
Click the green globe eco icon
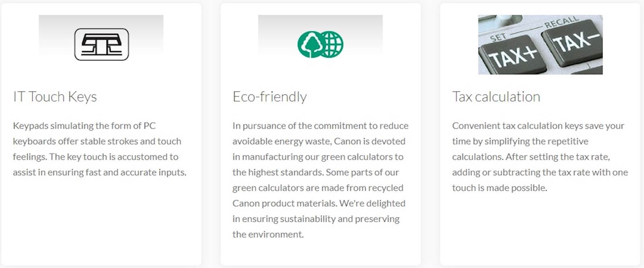coord(331,44)
